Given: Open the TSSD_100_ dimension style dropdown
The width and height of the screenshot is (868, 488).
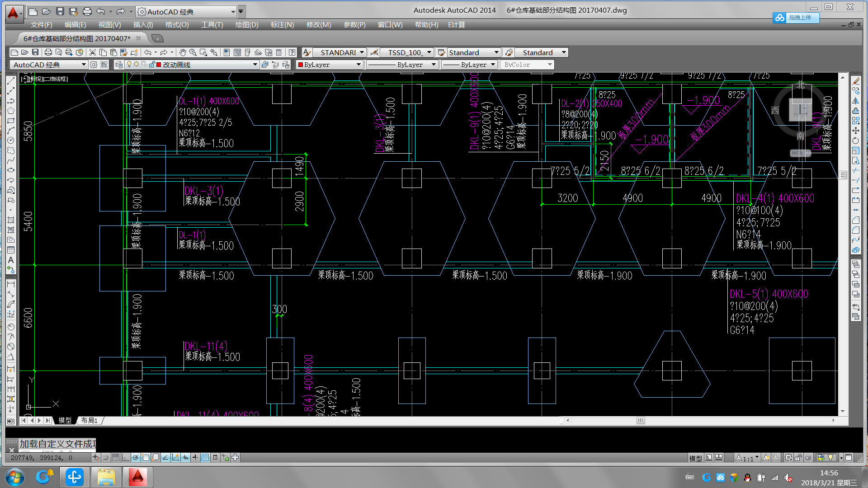Looking at the screenshot, I should coord(407,52).
